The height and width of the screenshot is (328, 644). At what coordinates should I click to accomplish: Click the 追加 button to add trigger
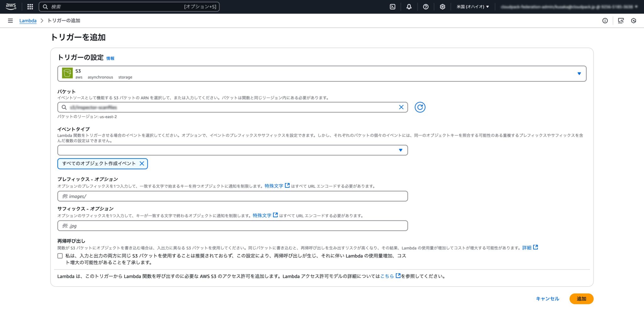[x=581, y=299]
